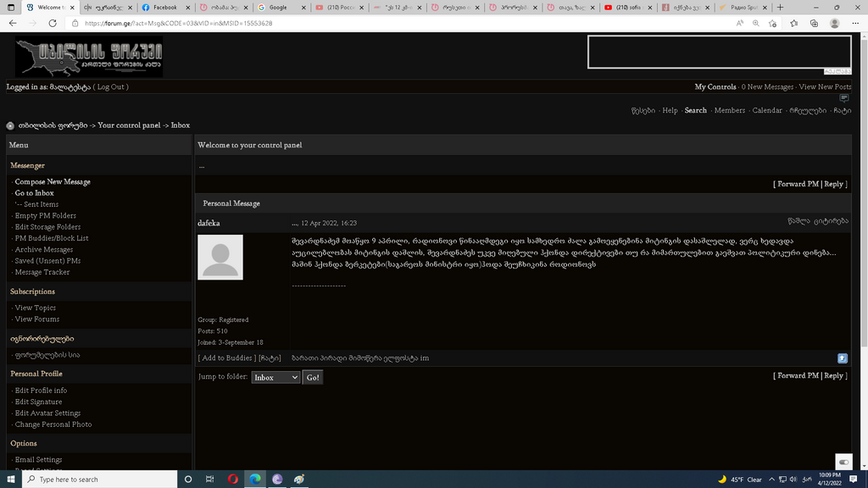Click View New Posts
The image size is (868, 488).
point(825,87)
